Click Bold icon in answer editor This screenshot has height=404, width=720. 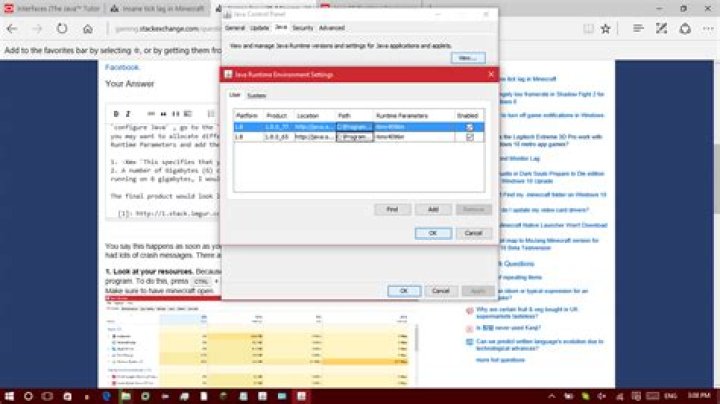[x=116, y=114]
